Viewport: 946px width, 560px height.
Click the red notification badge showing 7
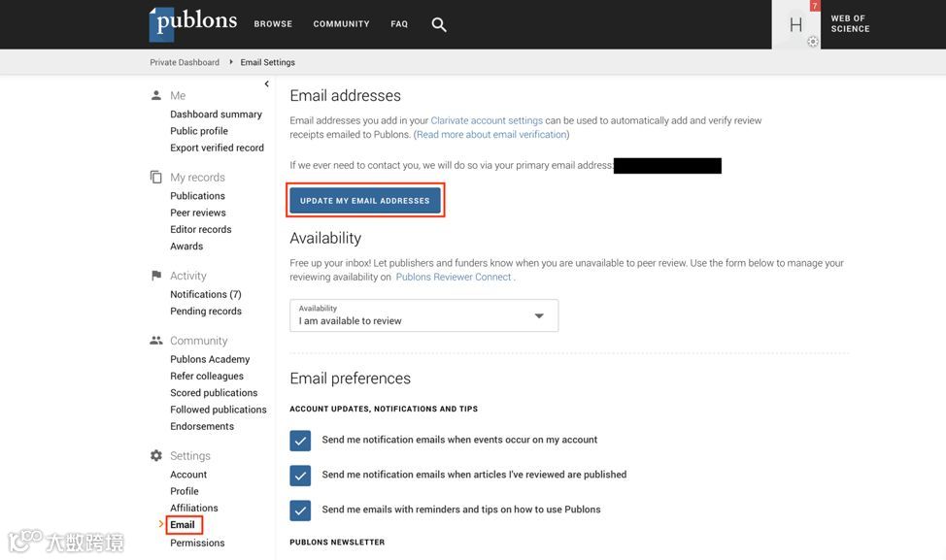[815, 6]
